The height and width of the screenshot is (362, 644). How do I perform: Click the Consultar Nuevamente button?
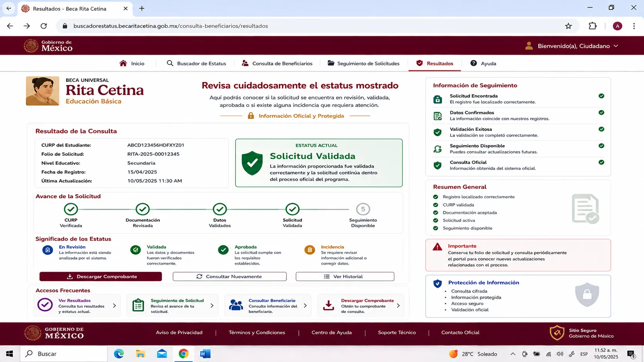[x=230, y=276]
